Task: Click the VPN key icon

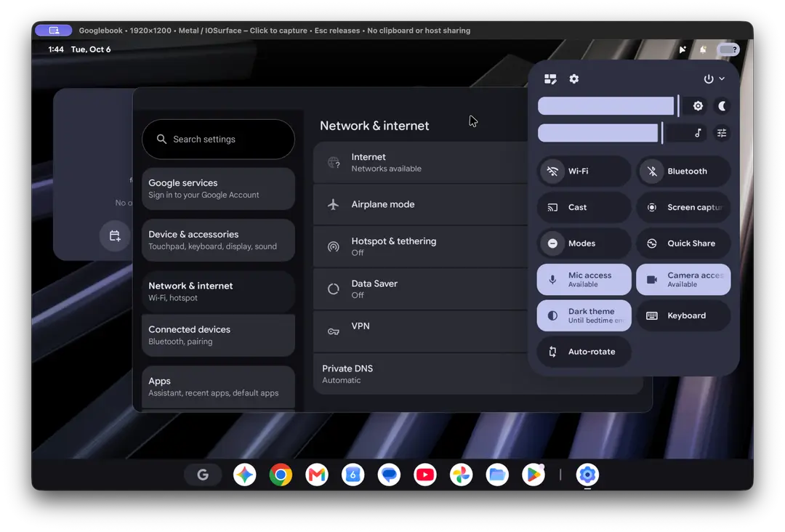Action: tap(333, 331)
